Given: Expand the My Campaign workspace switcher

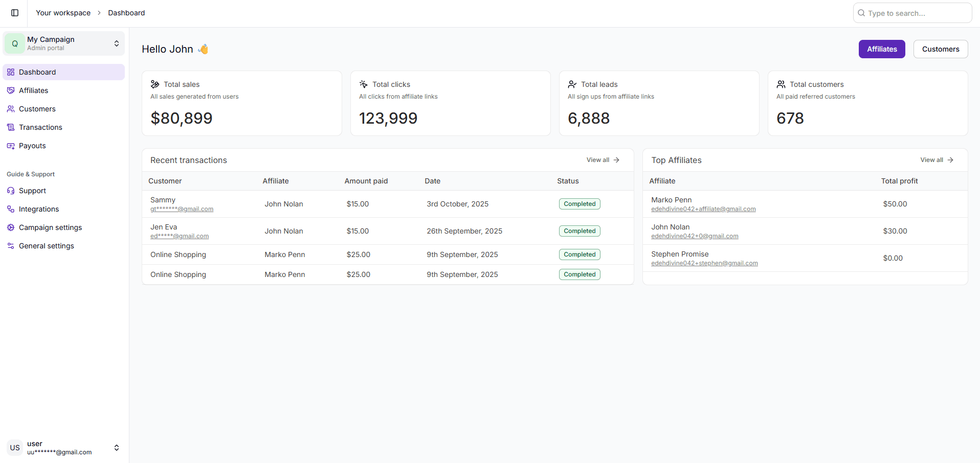Looking at the screenshot, I should point(116,43).
